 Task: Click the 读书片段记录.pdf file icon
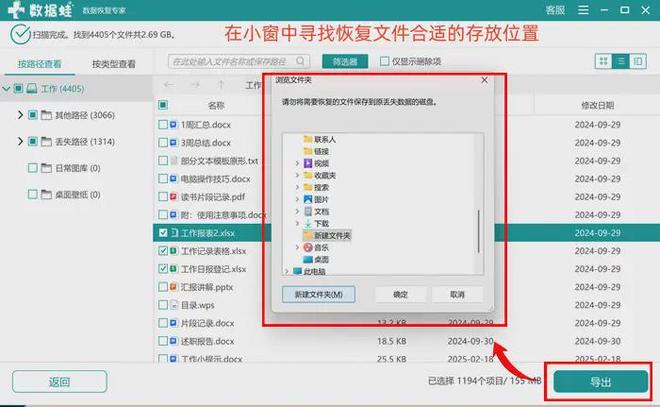pyautogui.click(x=173, y=197)
